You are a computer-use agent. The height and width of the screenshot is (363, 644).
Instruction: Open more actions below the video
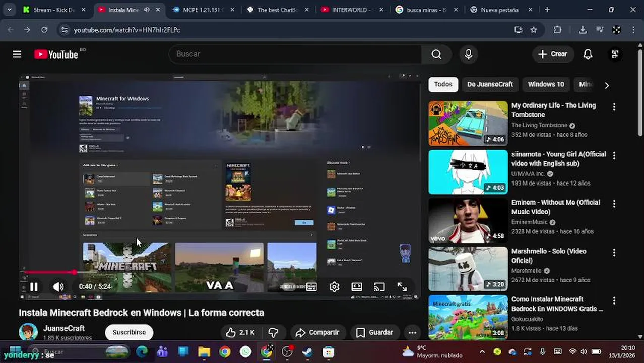coord(412,332)
